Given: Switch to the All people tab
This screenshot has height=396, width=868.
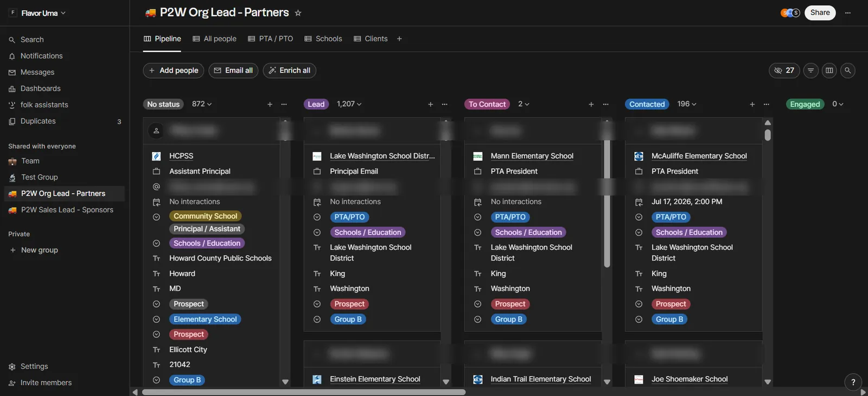Looking at the screenshot, I should [214, 39].
